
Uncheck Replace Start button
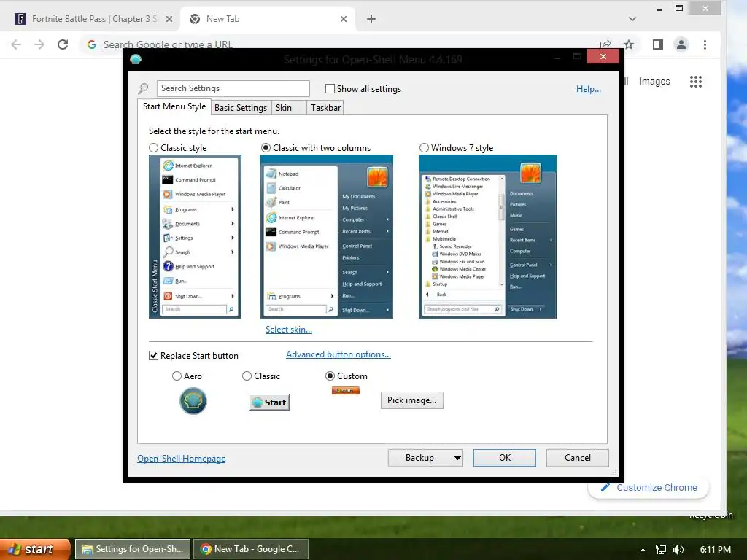(x=153, y=356)
